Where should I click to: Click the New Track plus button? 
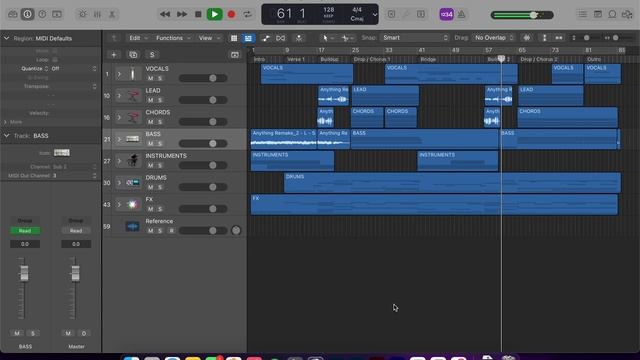[114, 55]
